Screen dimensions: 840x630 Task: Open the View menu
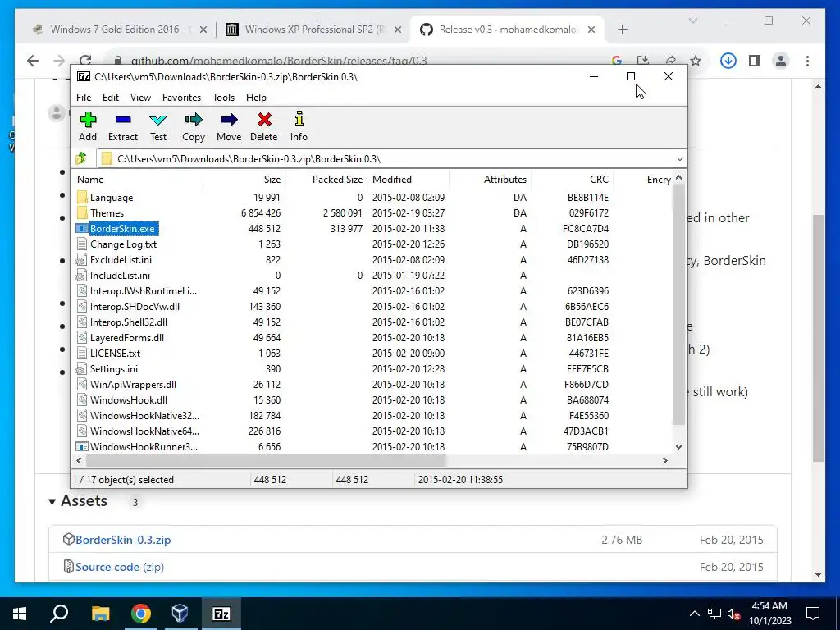[x=140, y=98]
